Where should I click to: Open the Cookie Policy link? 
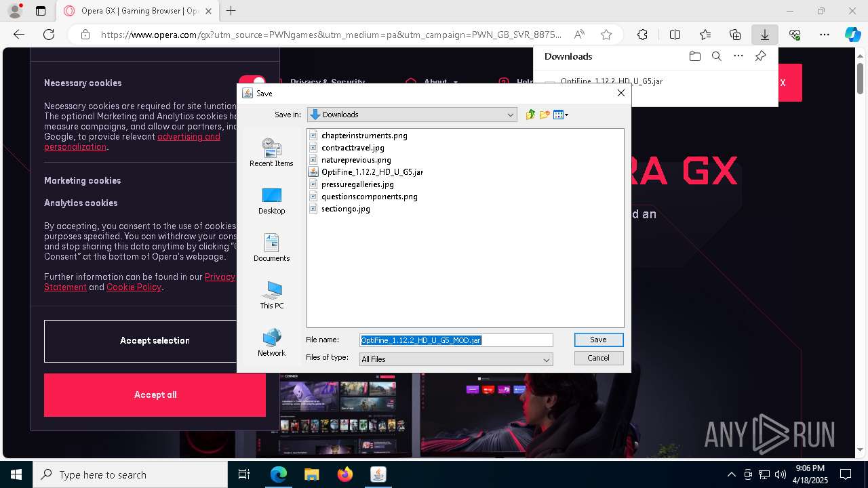click(134, 287)
